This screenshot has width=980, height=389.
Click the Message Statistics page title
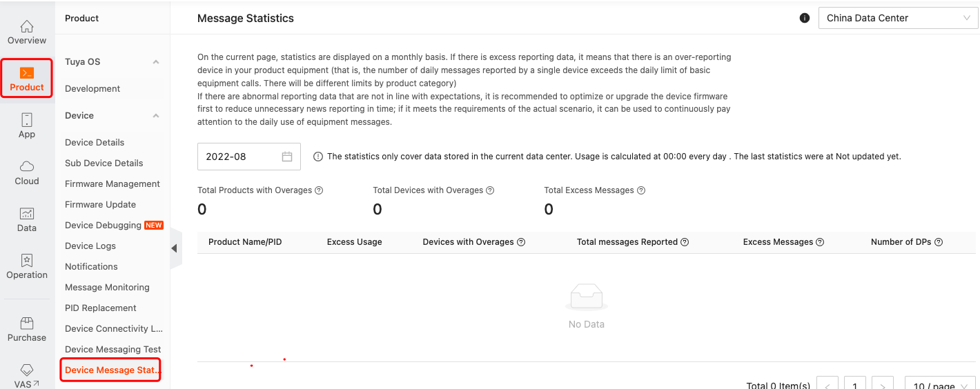246,19
